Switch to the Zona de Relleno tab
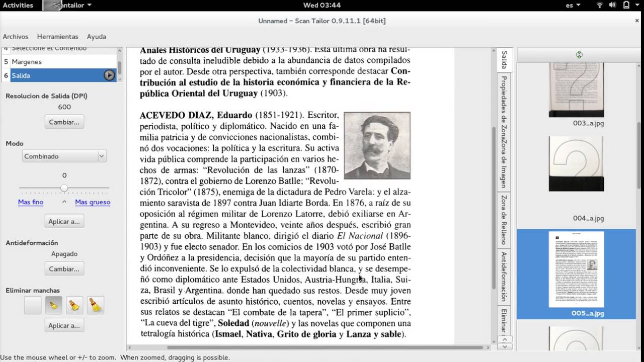This screenshot has width=644, height=362. tap(505, 220)
